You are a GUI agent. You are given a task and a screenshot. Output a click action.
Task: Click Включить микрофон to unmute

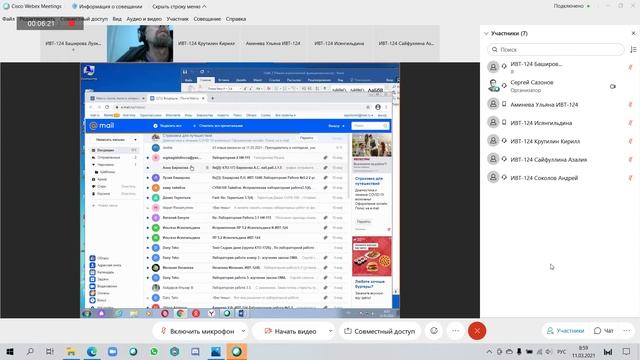pos(197,331)
